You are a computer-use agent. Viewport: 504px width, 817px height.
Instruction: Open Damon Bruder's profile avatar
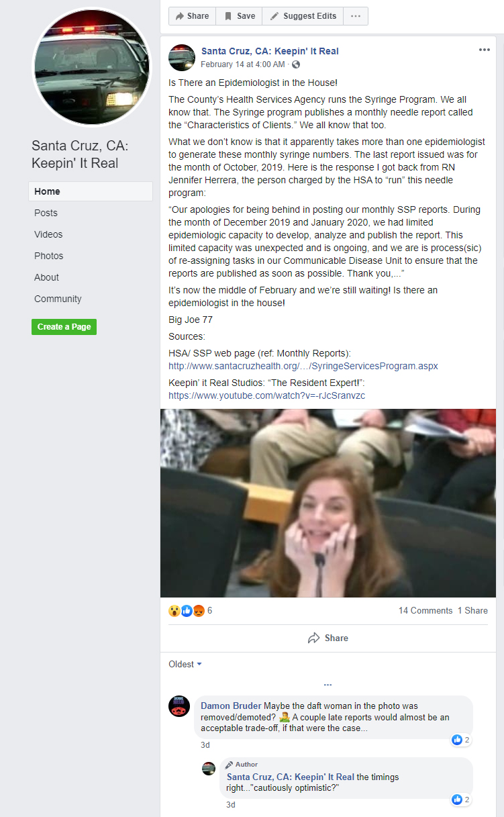[179, 706]
